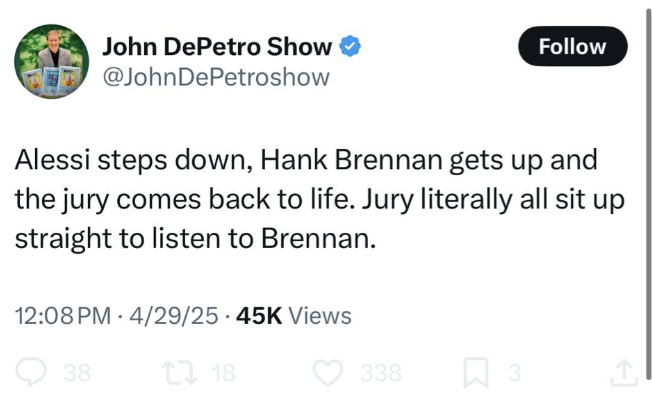
Task: Click the 38 replies count
Action: point(77,374)
